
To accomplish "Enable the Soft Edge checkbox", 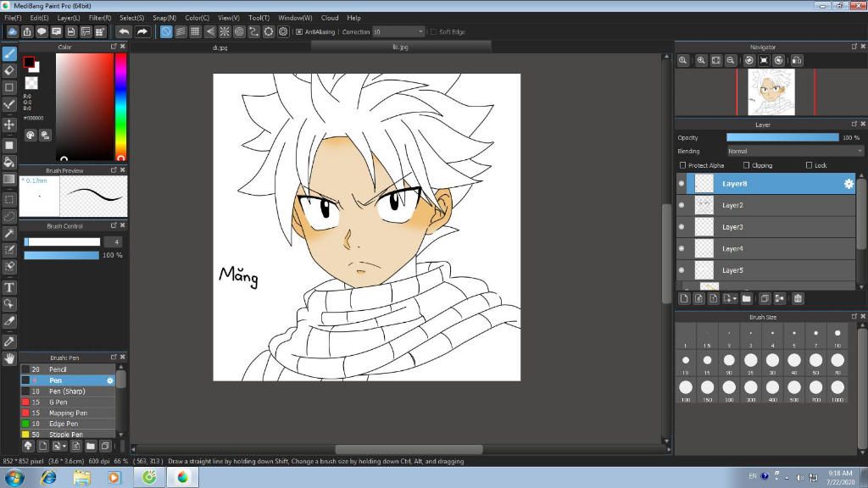I will click(x=433, y=32).
